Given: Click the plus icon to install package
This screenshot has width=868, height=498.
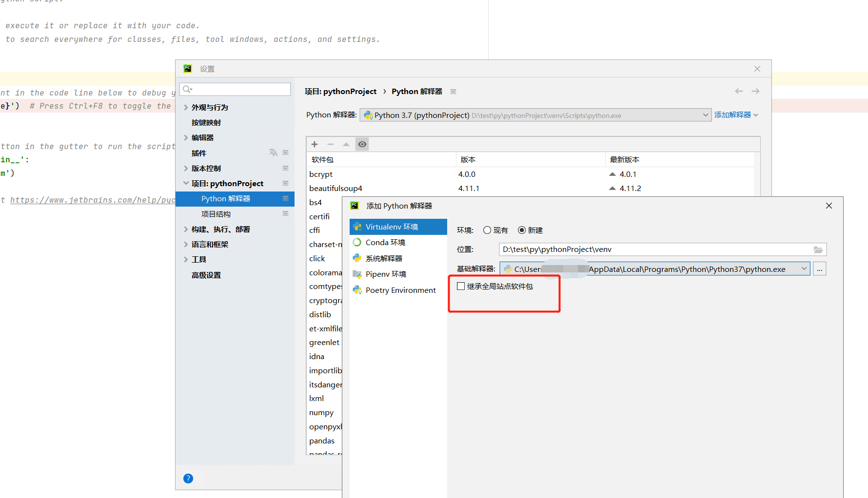Looking at the screenshot, I should click(x=315, y=144).
